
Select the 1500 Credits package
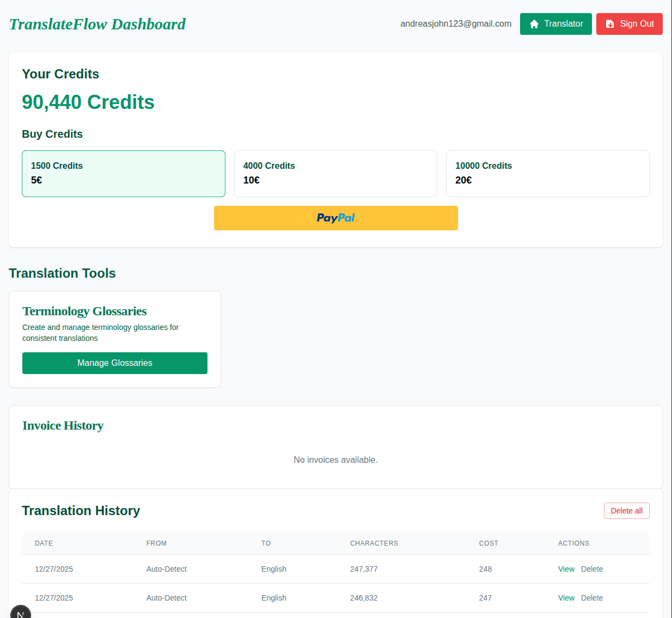pos(124,174)
